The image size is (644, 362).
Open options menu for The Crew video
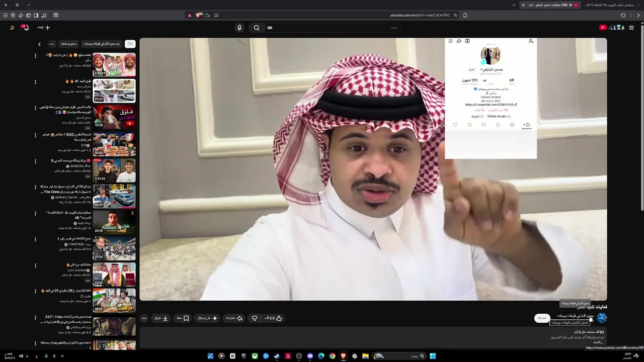(35, 188)
